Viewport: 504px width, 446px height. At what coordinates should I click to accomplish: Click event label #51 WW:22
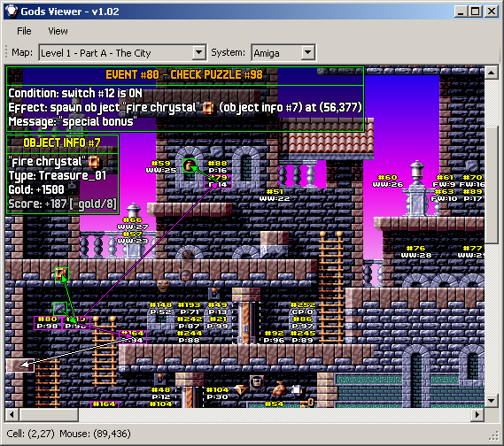[275, 195]
